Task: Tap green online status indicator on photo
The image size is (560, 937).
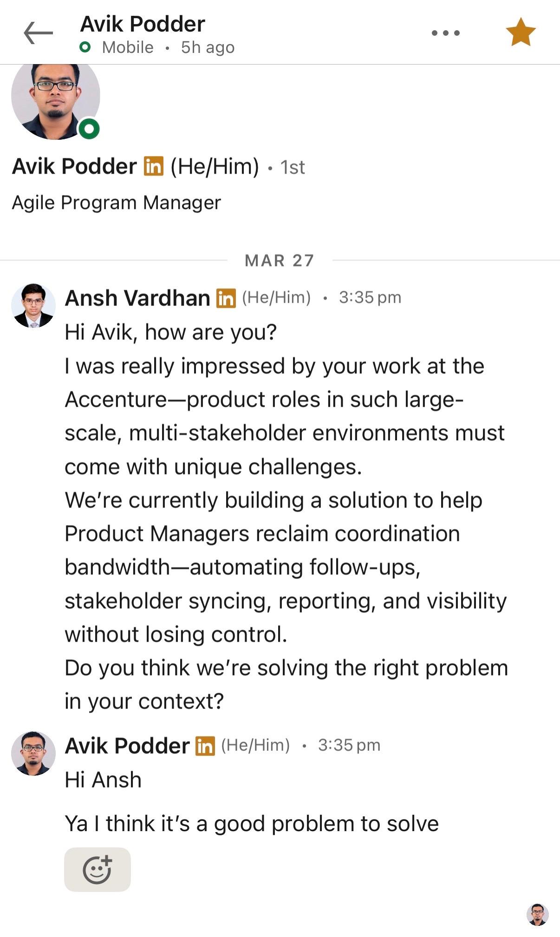Action: 89,129
